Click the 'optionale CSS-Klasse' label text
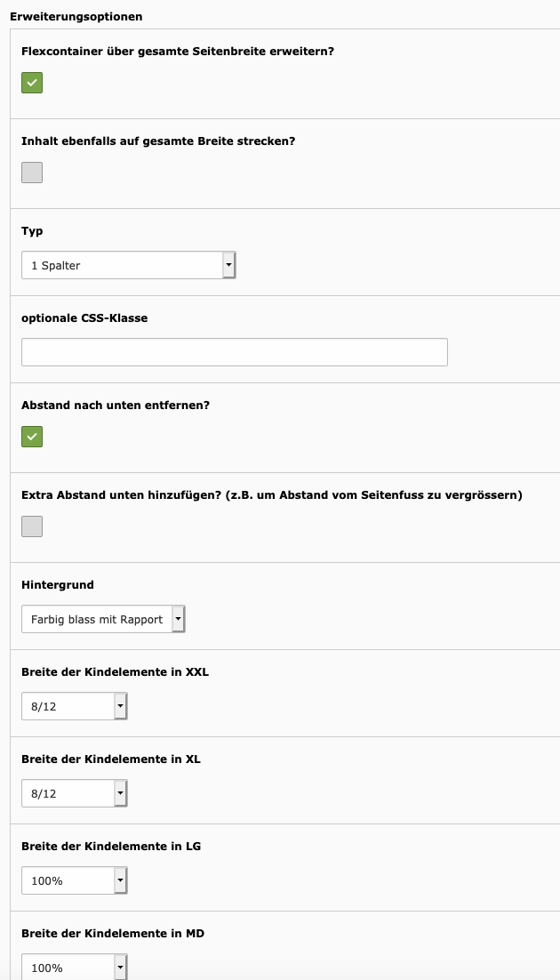Image resolution: width=560 pixels, height=980 pixels. 84,317
